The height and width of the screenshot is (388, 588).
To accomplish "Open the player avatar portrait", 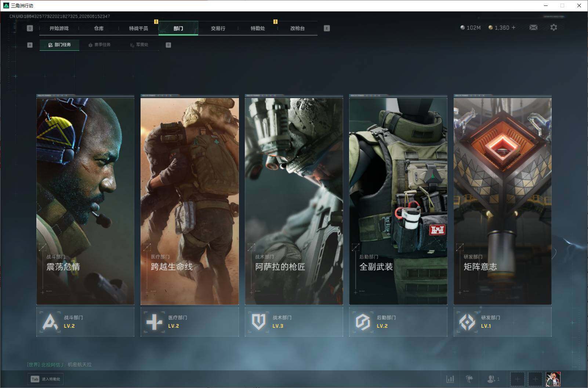I will click(553, 379).
